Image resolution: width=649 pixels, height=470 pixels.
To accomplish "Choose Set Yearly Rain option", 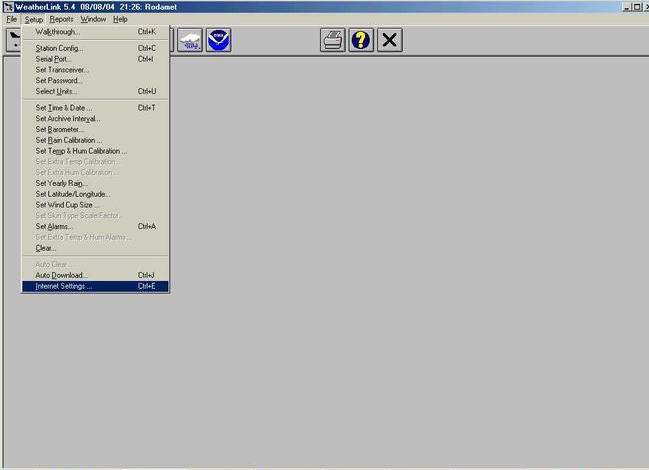I will point(95,183).
